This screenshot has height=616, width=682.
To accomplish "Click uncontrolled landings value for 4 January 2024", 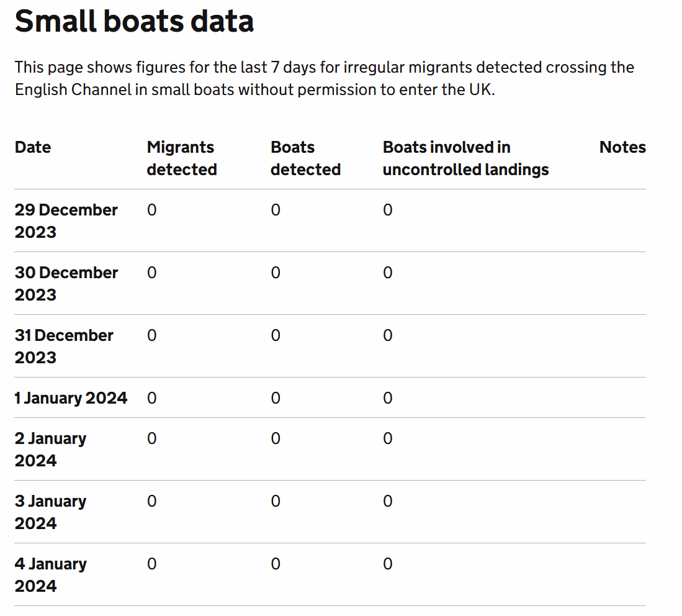I will click(x=387, y=564).
